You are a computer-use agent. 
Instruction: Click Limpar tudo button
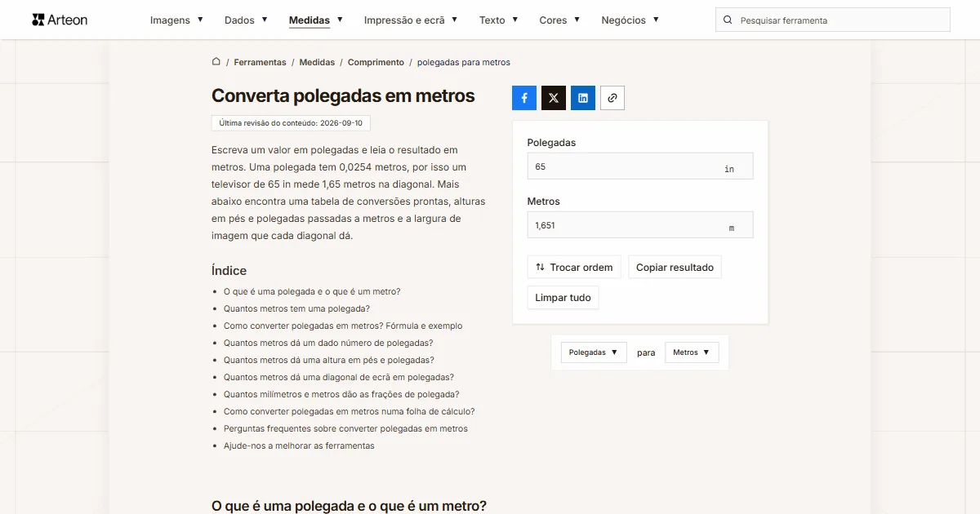click(563, 298)
